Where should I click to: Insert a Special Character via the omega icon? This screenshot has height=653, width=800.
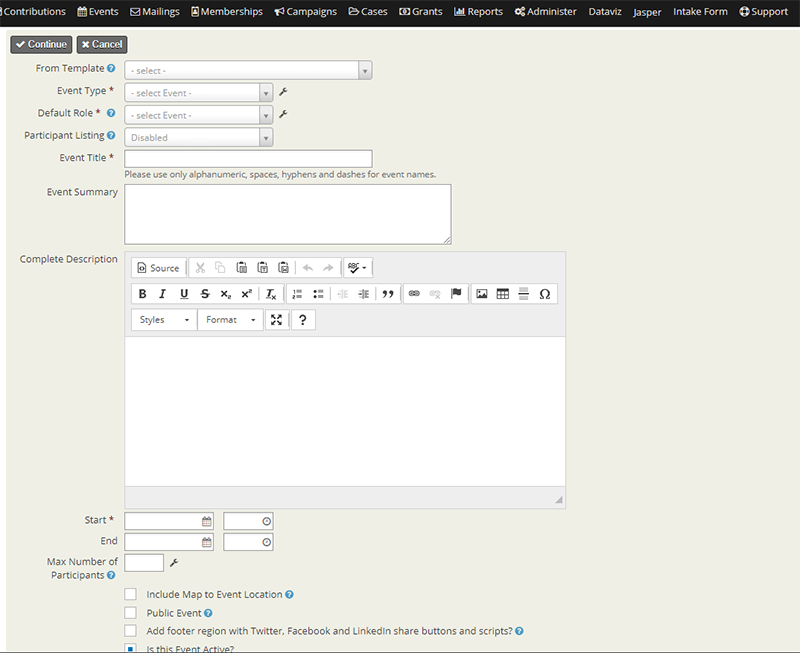(546, 293)
